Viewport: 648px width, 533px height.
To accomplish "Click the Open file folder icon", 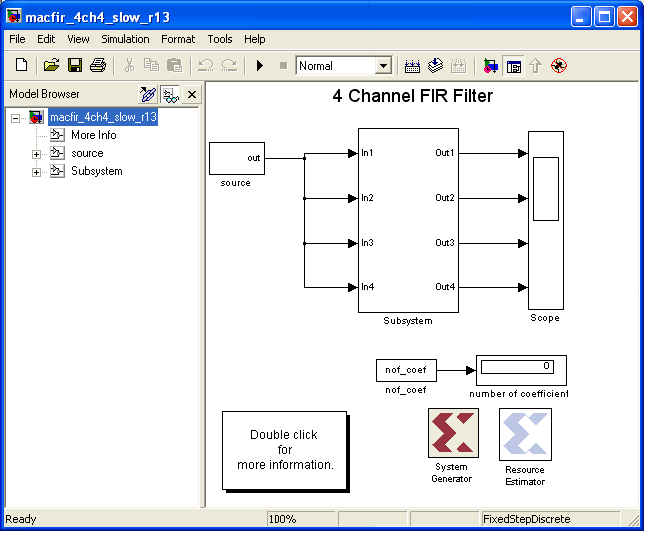I will pyautogui.click(x=51, y=66).
